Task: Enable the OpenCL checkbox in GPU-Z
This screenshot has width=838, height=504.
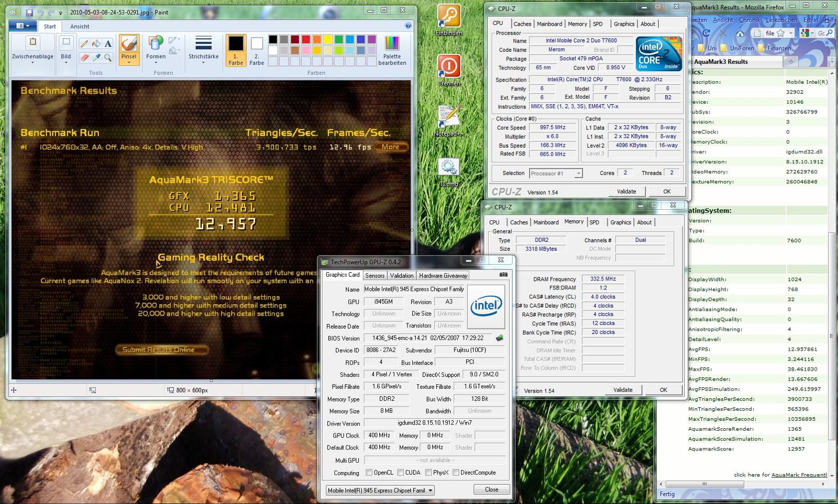Action: point(369,473)
